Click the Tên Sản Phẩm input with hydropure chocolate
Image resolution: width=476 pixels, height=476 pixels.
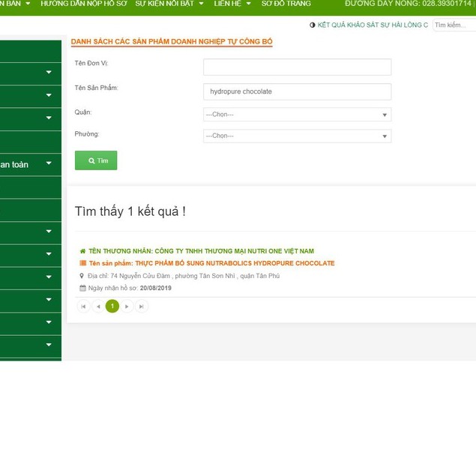point(297,91)
